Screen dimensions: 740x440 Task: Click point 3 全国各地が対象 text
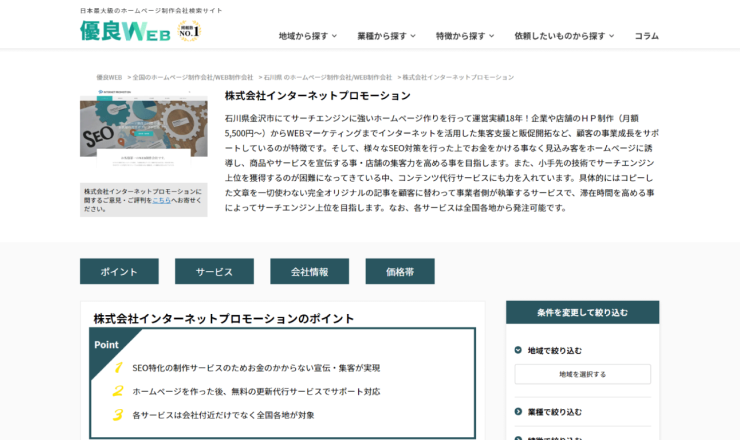pos(223,415)
